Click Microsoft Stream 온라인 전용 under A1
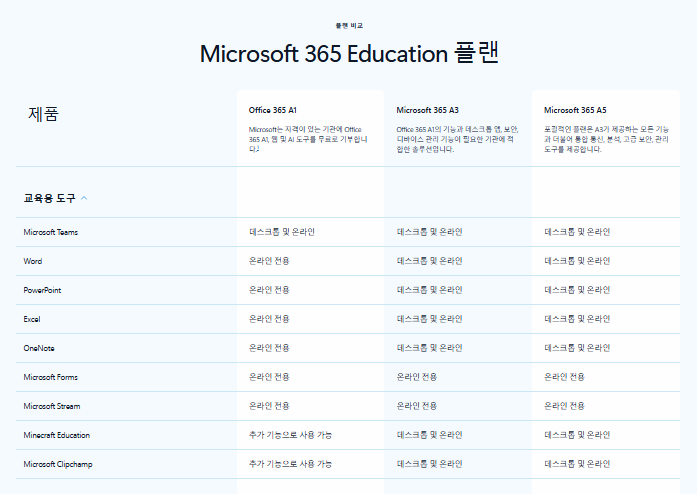Screen dimensions: 697x494 tap(269, 406)
